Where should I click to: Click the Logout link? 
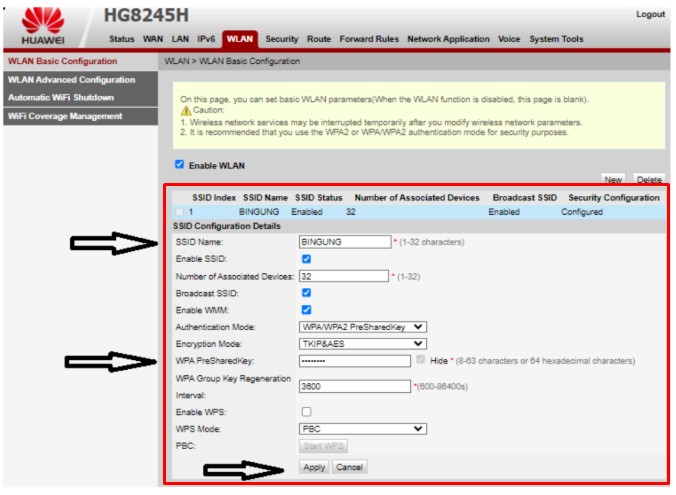pyautogui.click(x=650, y=14)
